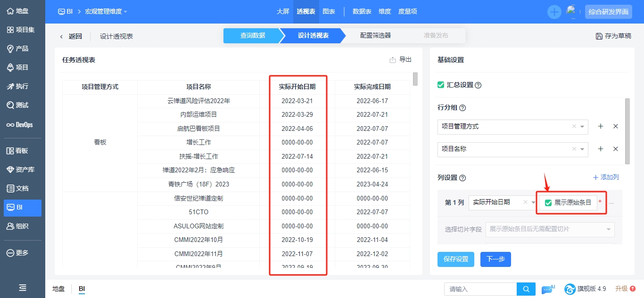Remove the 项目名称 row group
This screenshot has width=644, height=298.
click(615, 149)
